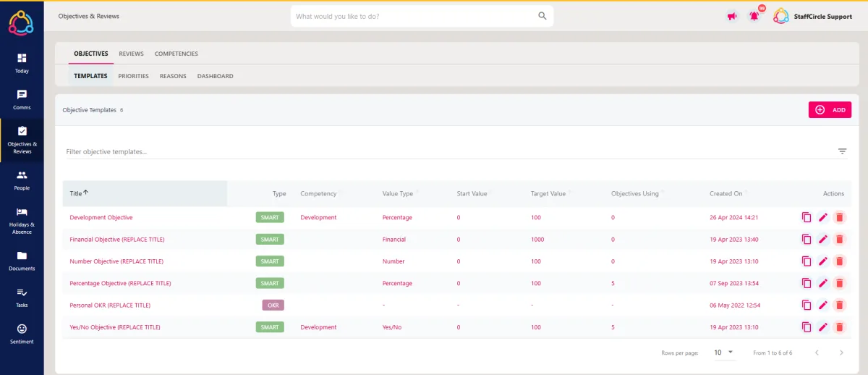Open the filter options icon

click(x=843, y=151)
